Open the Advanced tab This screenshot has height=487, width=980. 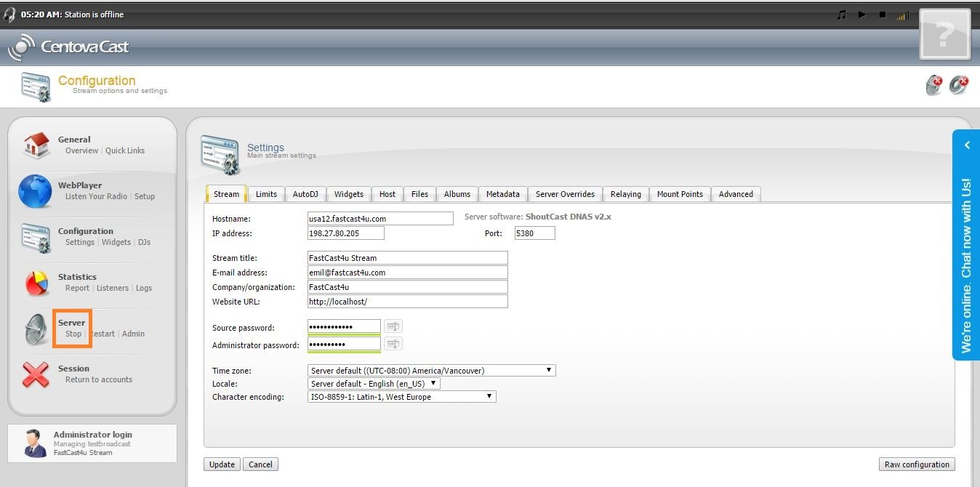[736, 194]
